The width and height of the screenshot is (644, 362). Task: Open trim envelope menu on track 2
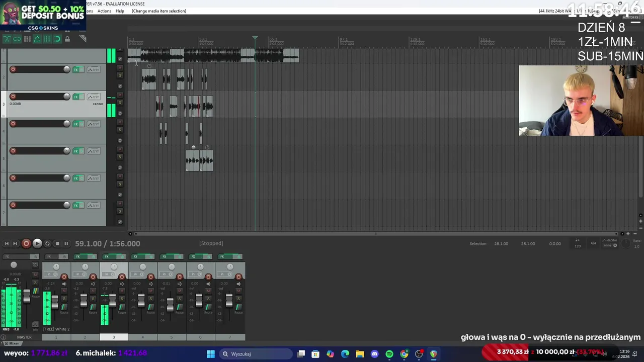coord(94,69)
